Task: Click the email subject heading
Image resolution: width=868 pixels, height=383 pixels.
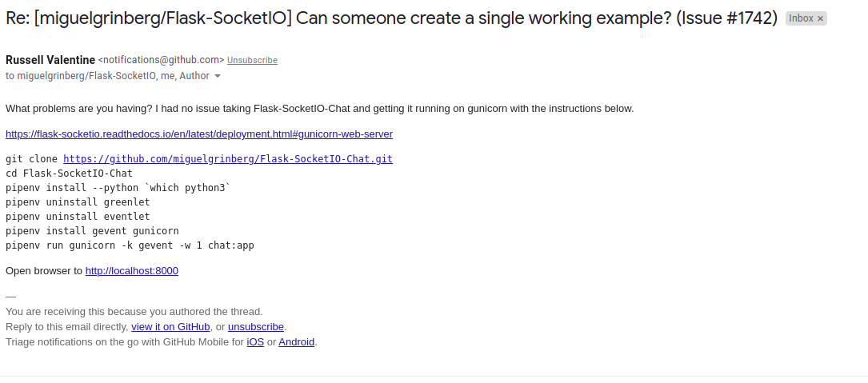Action: [x=392, y=18]
